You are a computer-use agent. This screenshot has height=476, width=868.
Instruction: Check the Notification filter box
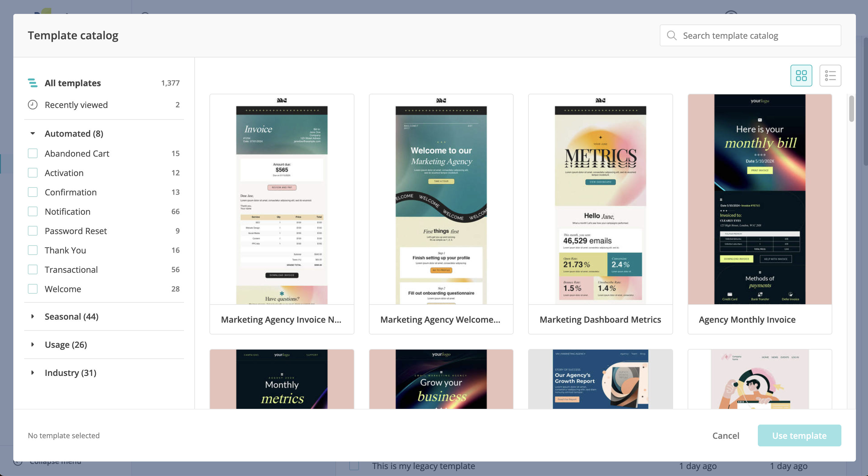[33, 211]
